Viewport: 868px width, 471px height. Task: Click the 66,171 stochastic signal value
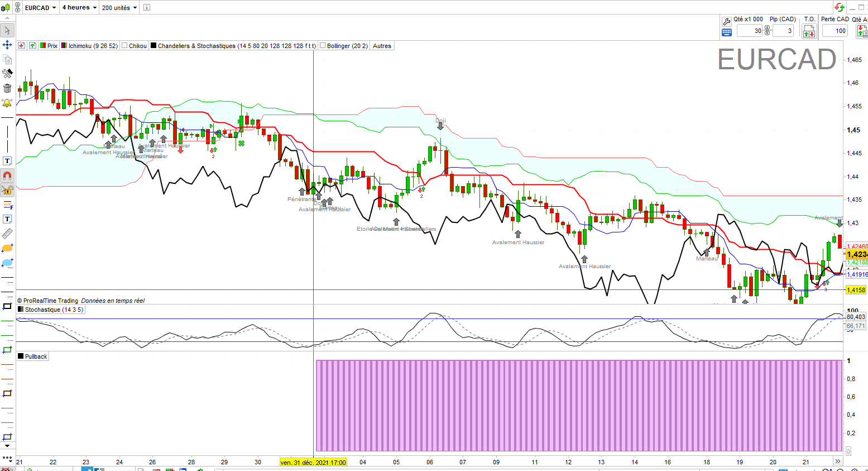[856, 326]
